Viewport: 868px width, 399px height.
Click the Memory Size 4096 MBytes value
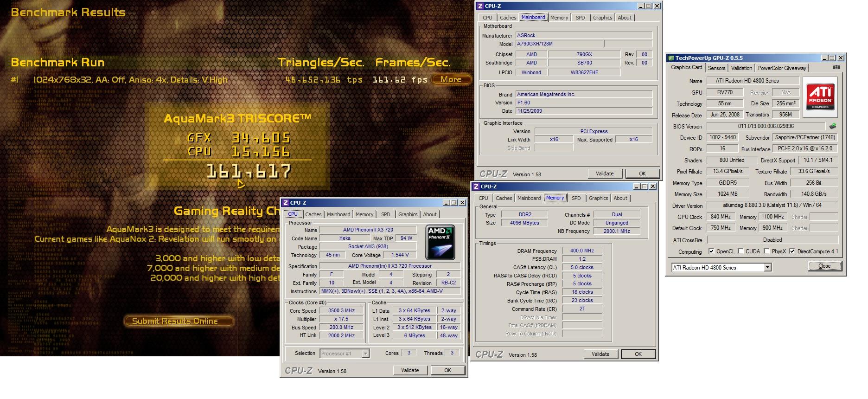[525, 223]
